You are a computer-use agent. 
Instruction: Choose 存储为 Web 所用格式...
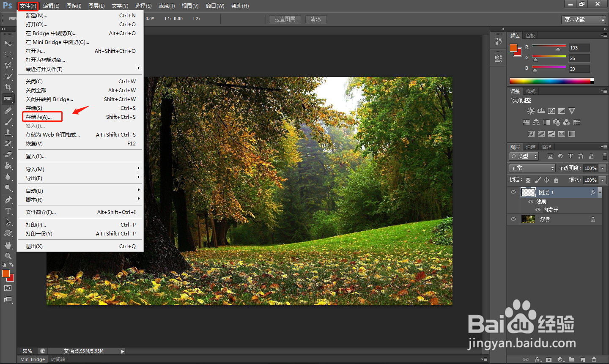(x=80, y=135)
